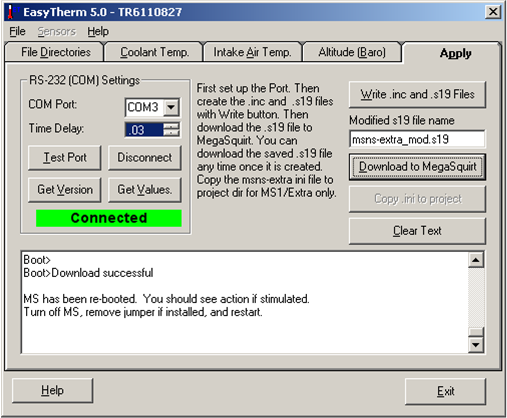The image size is (507, 418).
Task: Switch to the File Directories tab
Action: (x=55, y=52)
